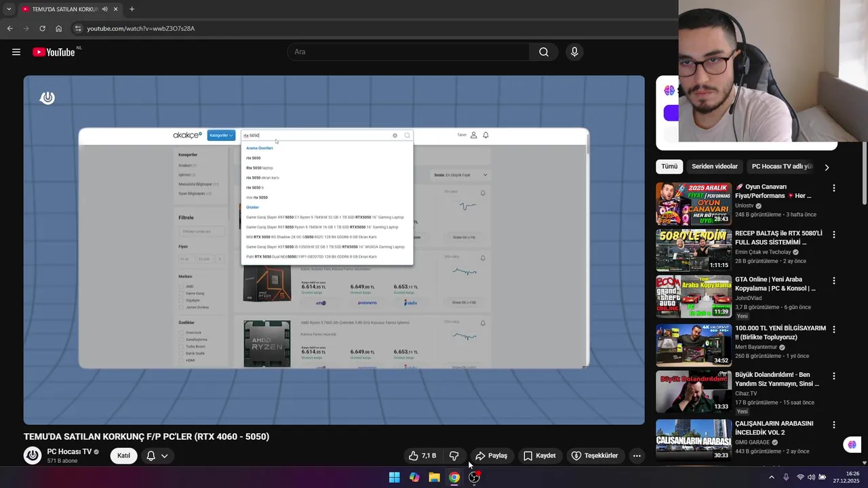Open options for Oyun Canavarı video
The height and width of the screenshot is (488, 868).
pyautogui.click(x=834, y=188)
